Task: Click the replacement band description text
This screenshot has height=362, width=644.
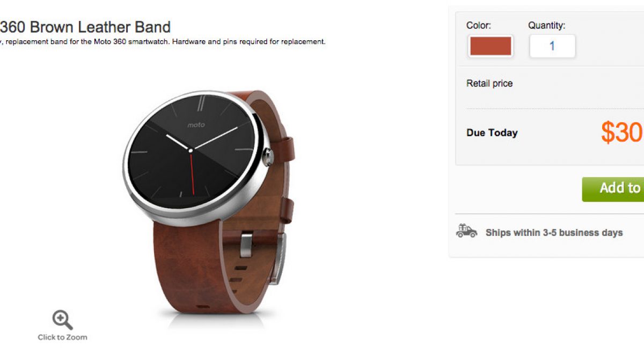Action: (x=163, y=41)
